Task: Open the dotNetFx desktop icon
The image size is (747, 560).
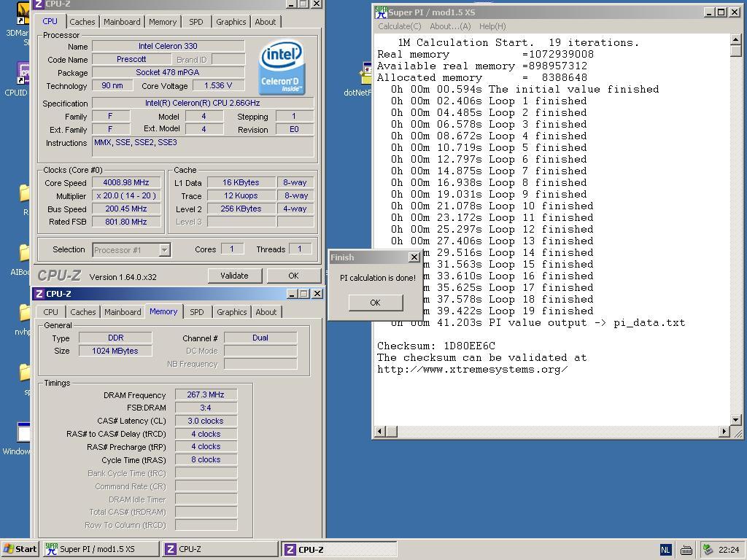Action: pyautogui.click(x=366, y=74)
